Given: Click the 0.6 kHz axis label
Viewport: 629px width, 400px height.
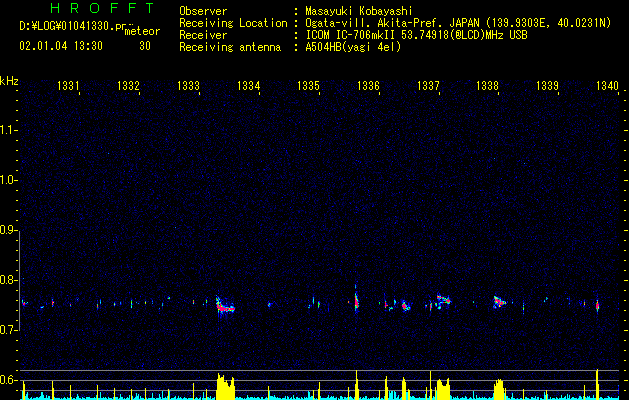Looking at the screenshot, I should click(8, 380).
